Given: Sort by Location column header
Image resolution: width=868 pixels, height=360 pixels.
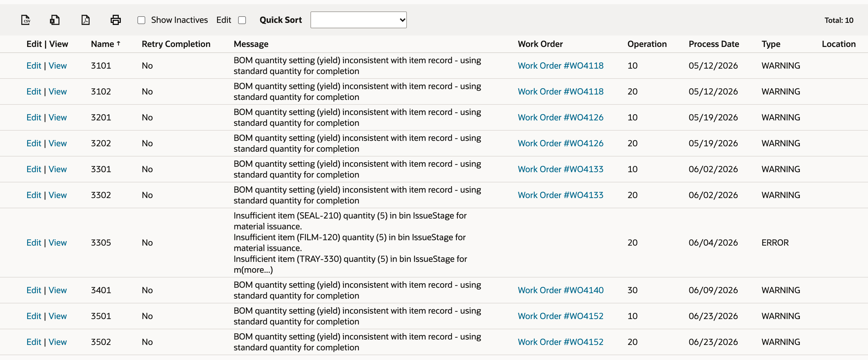Looking at the screenshot, I should point(838,44).
